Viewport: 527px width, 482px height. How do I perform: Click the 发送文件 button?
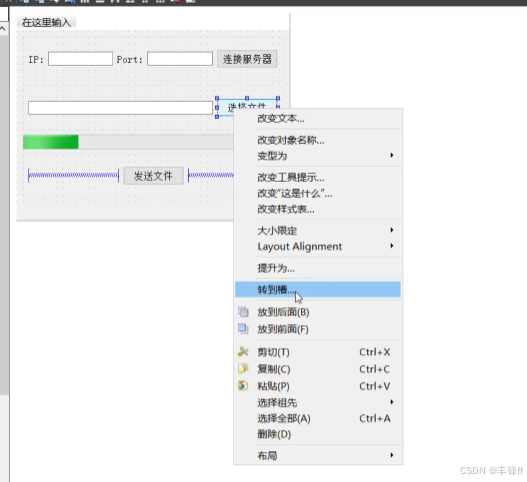click(x=153, y=176)
